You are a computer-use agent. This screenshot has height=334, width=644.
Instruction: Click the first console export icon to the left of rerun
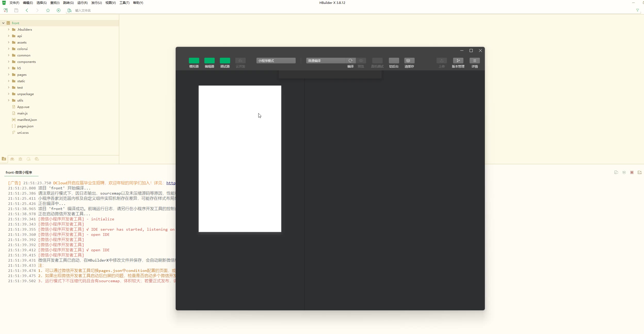coord(616,172)
